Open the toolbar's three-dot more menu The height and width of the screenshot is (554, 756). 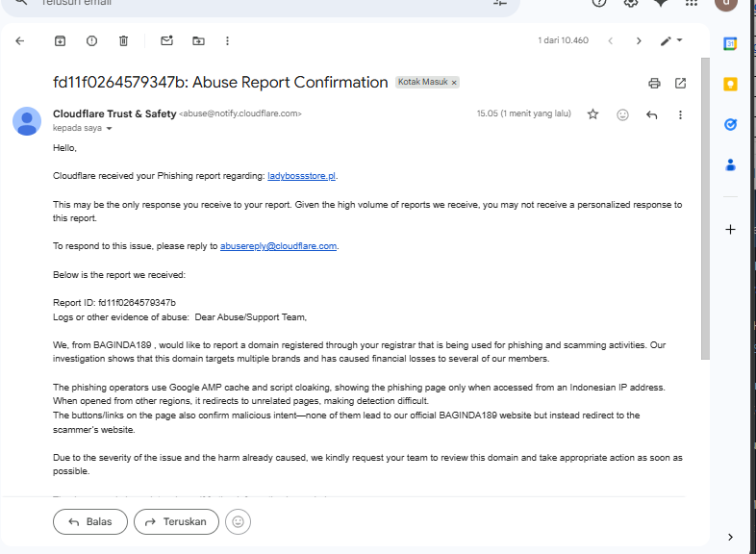(x=227, y=40)
